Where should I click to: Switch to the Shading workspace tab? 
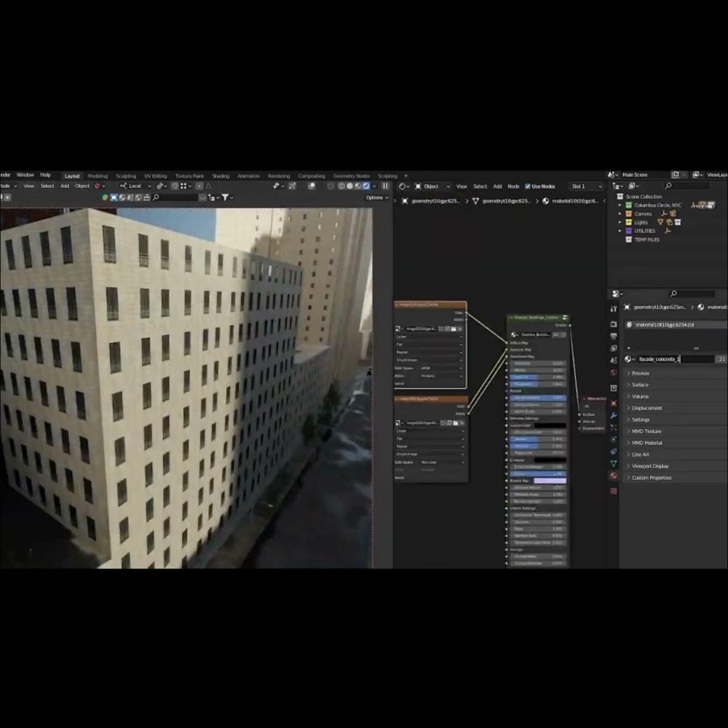[221, 175]
